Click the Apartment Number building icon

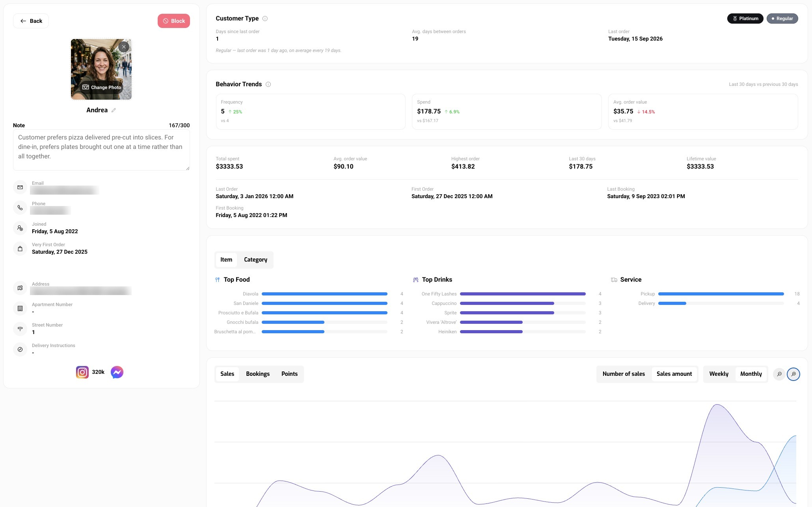20,308
